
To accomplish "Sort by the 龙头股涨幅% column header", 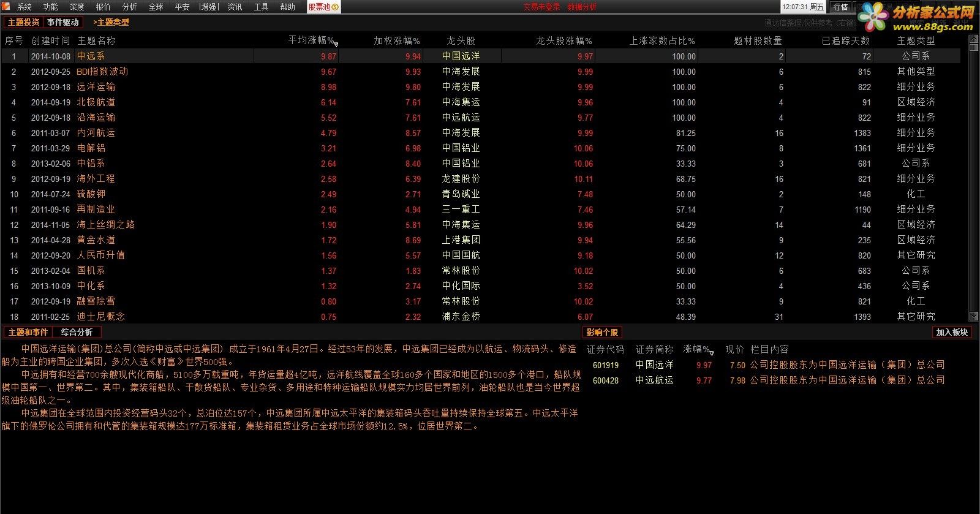I will [564, 40].
